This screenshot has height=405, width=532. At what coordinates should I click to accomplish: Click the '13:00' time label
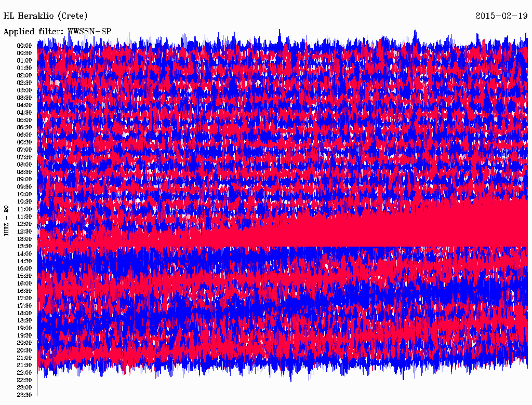pyautogui.click(x=24, y=239)
